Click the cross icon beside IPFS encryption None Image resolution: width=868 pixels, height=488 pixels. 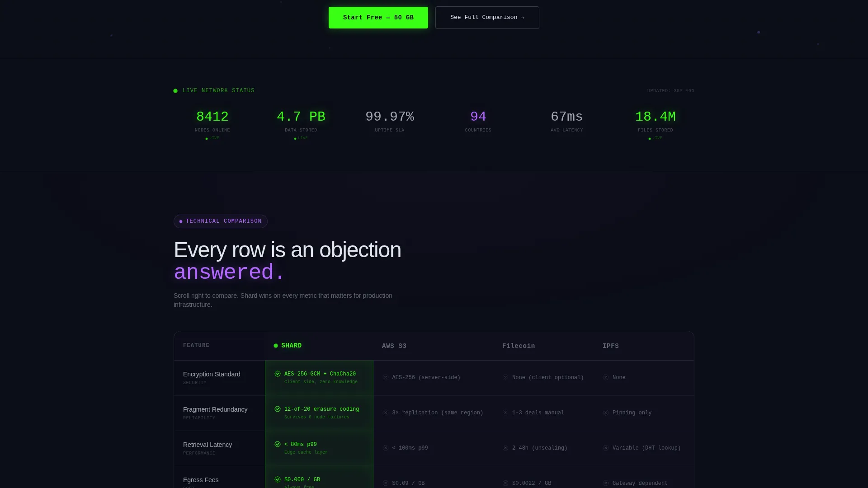point(606,377)
